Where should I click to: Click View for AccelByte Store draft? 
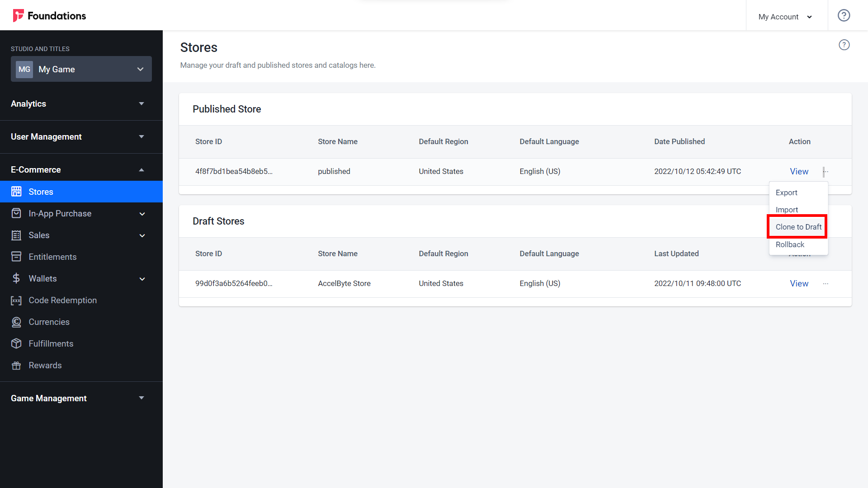[799, 283]
